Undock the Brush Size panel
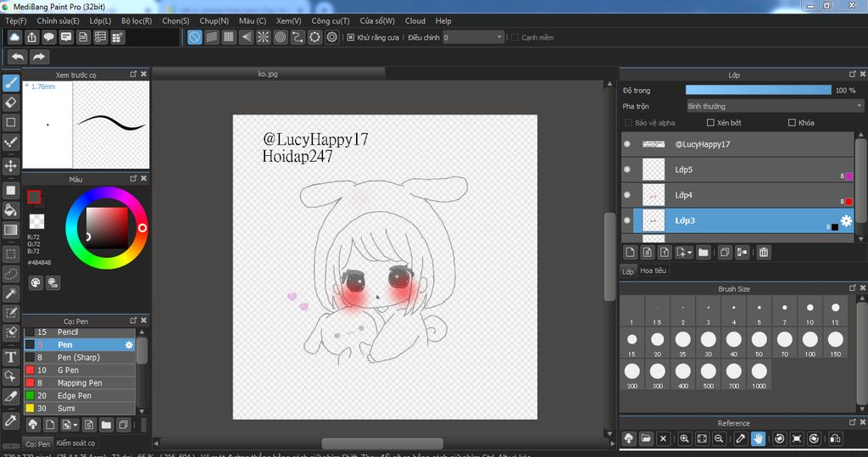Screen dimensions: 868x457 pyautogui.click(x=853, y=288)
